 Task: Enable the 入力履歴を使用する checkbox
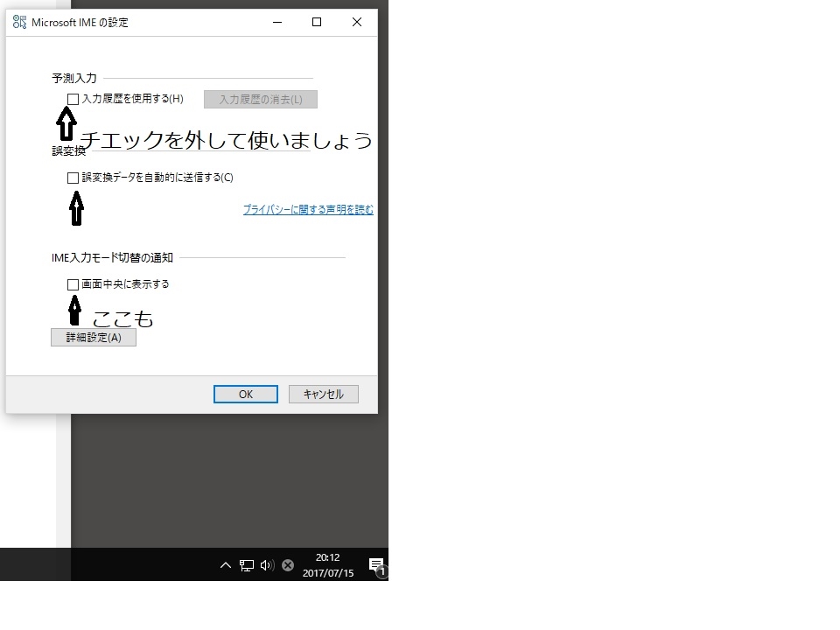pos(73,99)
